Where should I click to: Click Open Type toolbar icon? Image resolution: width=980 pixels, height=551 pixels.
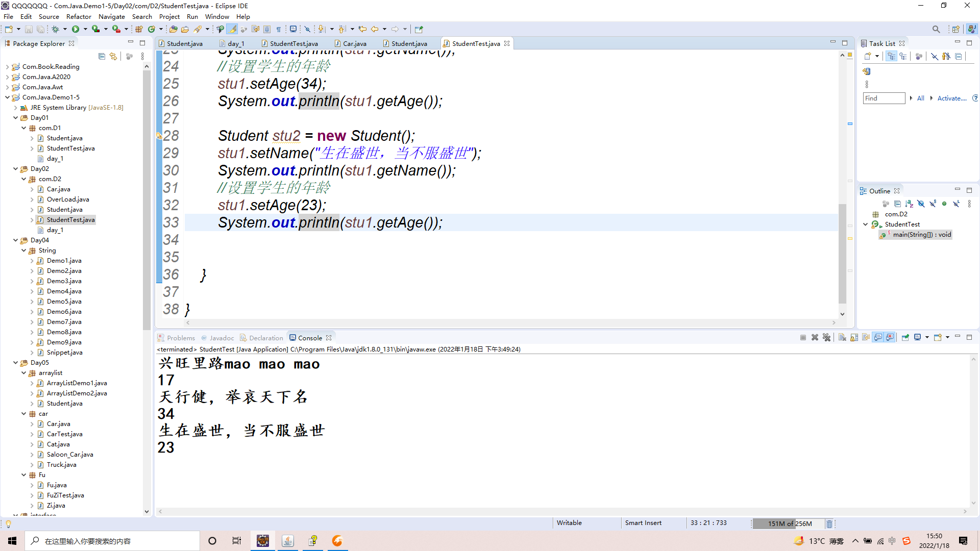[x=173, y=29]
